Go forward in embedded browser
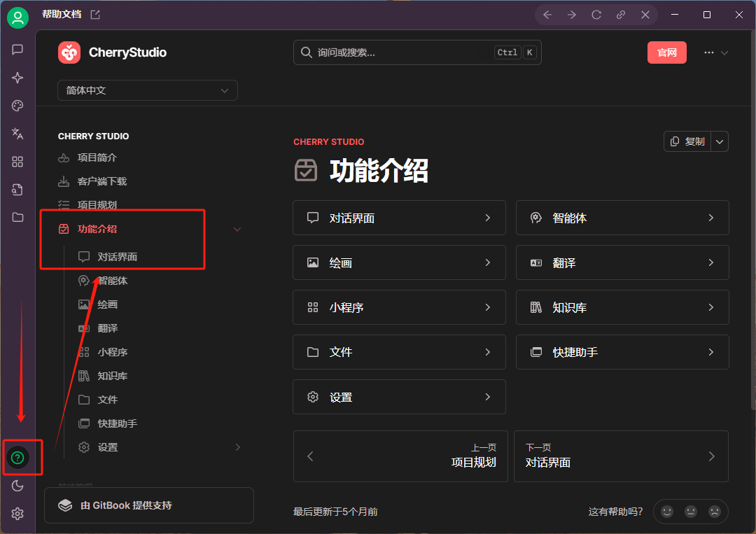Image resolution: width=756 pixels, height=534 pixels. [x=572, y=15]
